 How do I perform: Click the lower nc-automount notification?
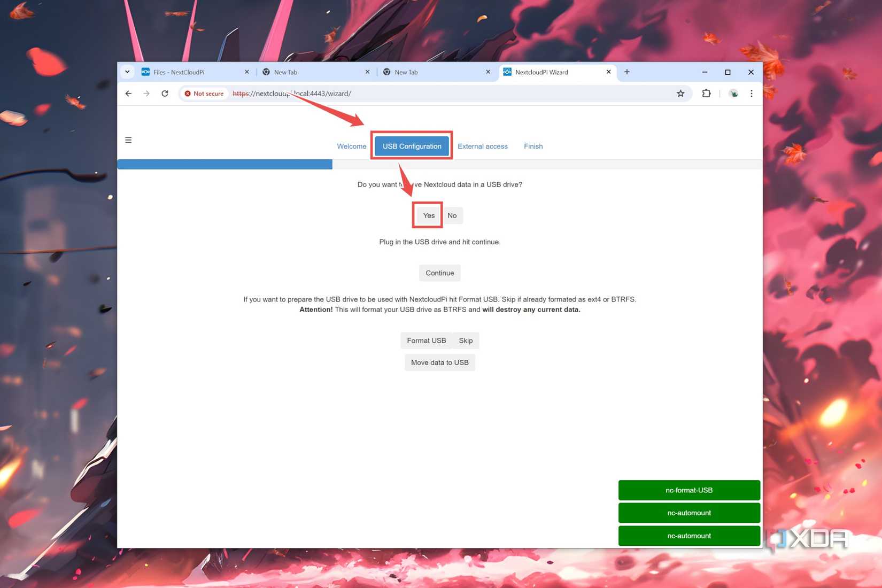pyautogui.click(x=689, y=536)
